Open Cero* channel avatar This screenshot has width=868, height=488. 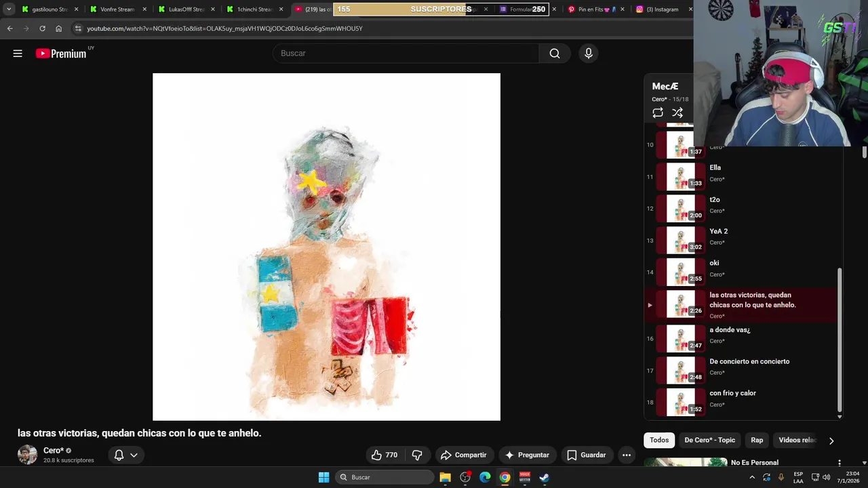point(27,455)
